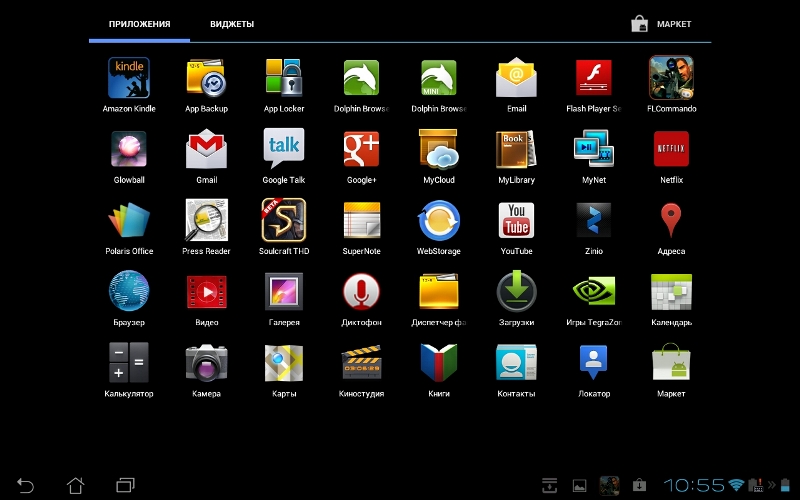The height and width of the screenshot is (500, 800).
Task: Open Адреса (Places) app
Action: point(671,220)
